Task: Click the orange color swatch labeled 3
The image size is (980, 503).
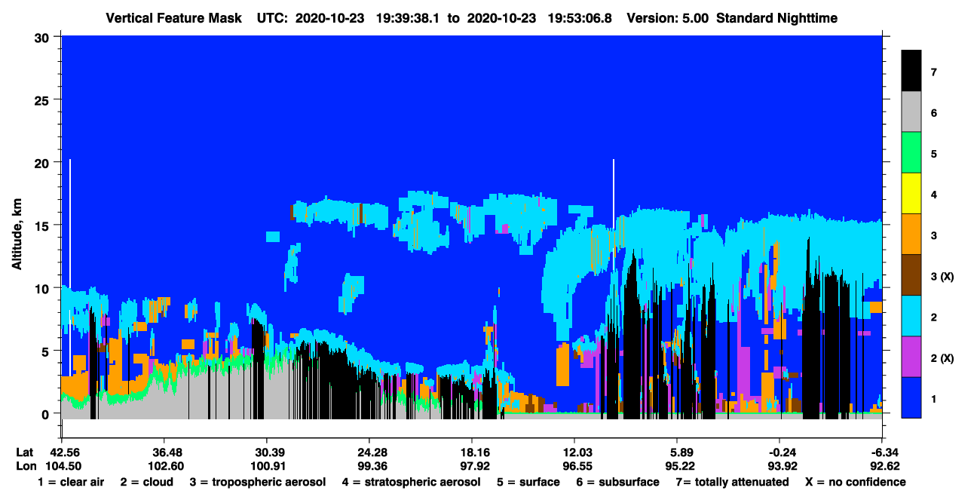Action: tap(911, 235)
